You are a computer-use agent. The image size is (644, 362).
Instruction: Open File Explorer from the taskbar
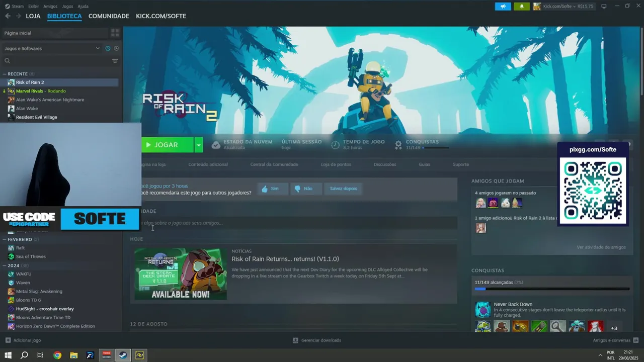(73, 355)
